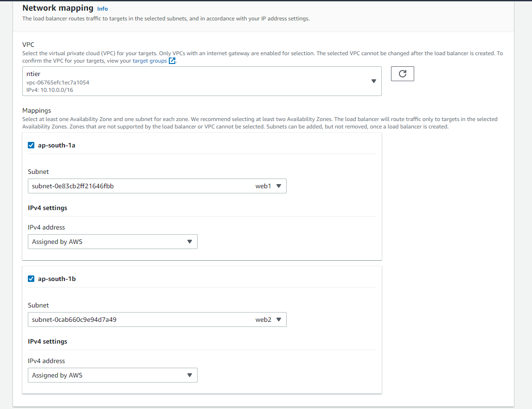Viewport: 532px width, 409px height.
Task: Open the ntier VPC dropdown
Action: [202, 81]
